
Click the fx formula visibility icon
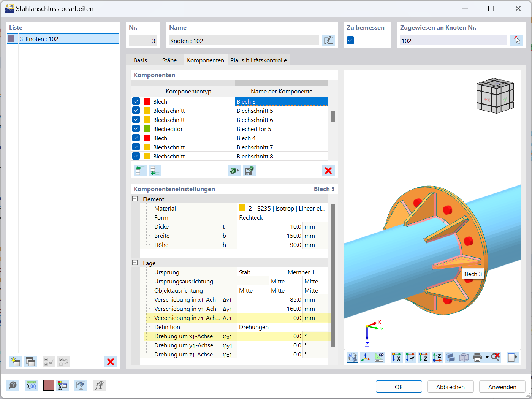tap(99, 386)
